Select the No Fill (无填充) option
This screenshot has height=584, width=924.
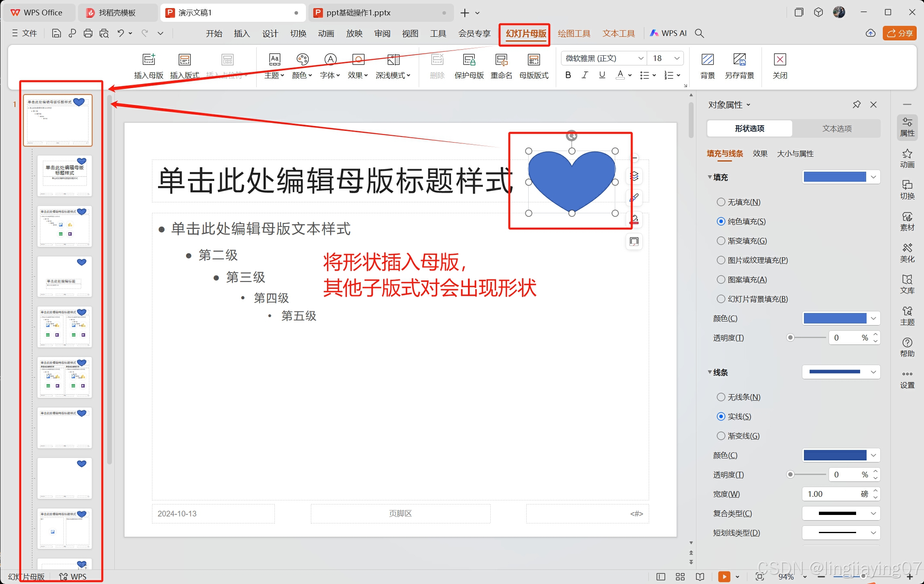pos(721,202)
